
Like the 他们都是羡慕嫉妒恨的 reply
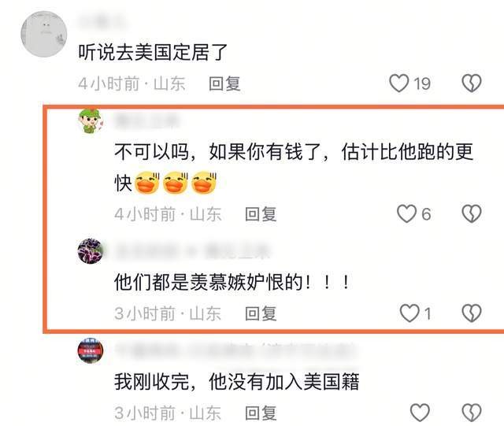point(409,313)
